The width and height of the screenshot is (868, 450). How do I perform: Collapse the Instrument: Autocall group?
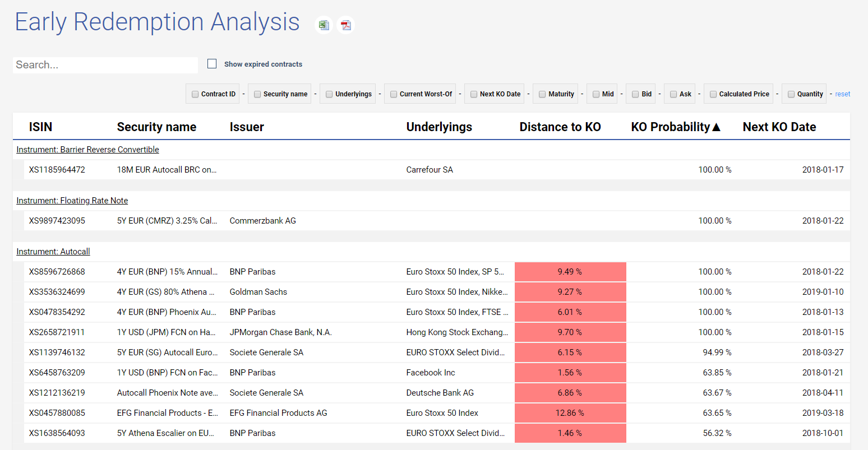point(53,252)
